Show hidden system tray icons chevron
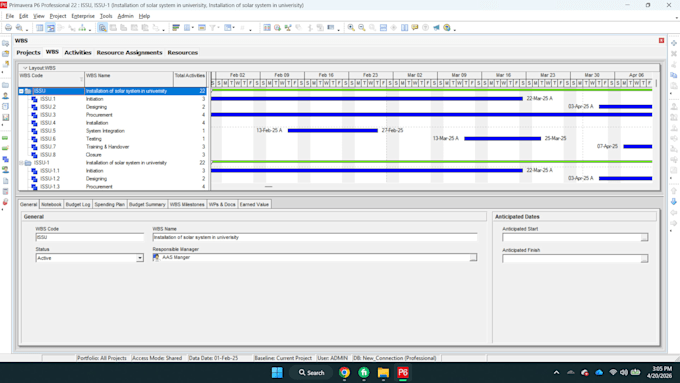The height and width of the screenshot is (383, 680). coord(556,373)
